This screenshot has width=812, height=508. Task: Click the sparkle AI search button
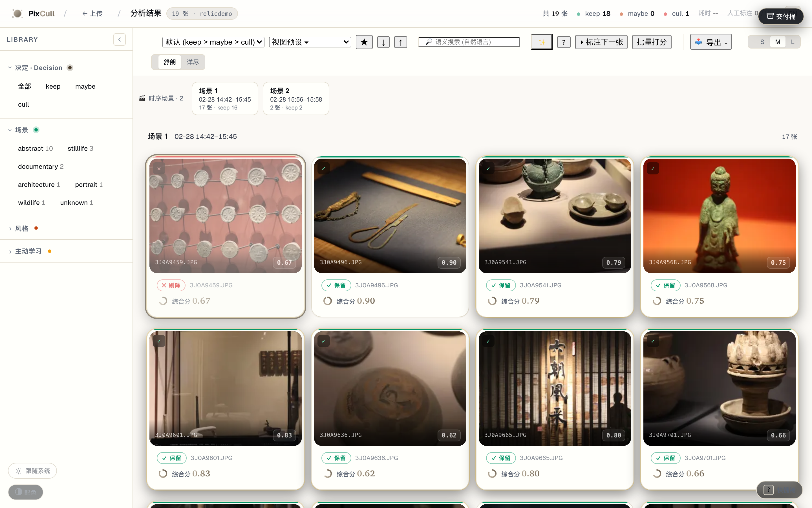(542, 42)
